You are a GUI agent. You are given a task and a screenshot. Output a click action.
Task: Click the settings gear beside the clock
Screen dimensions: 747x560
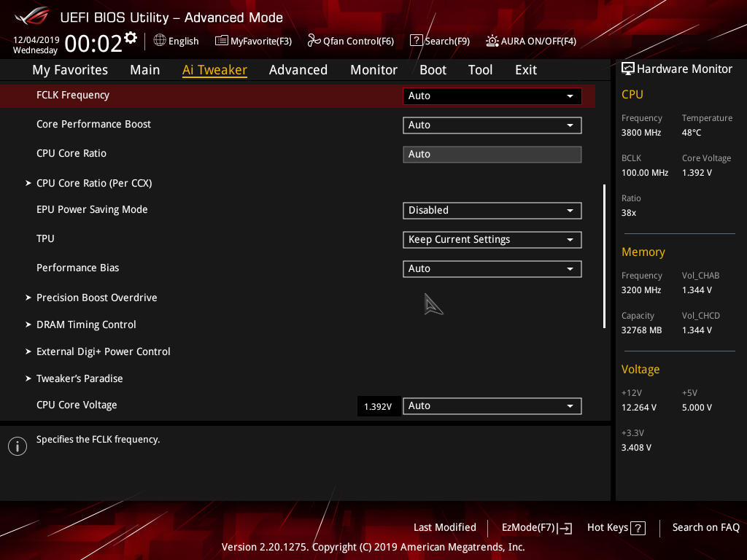point(131,38)
